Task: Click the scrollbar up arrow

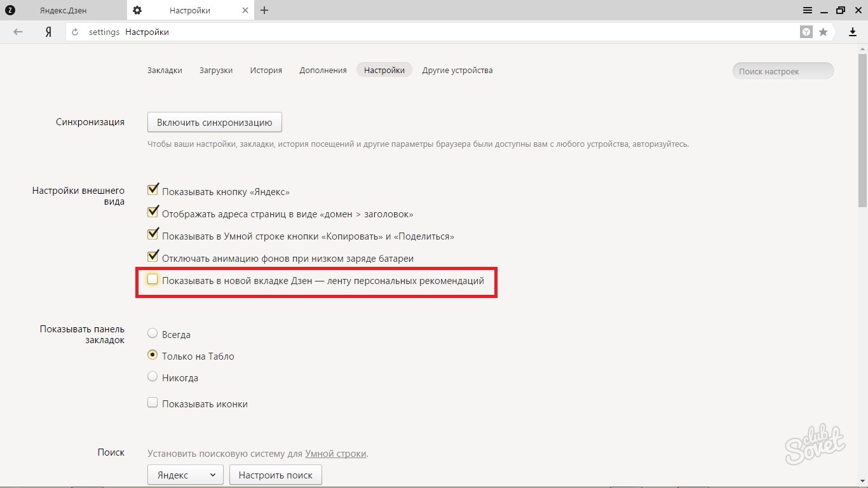Action: [862, 48]
